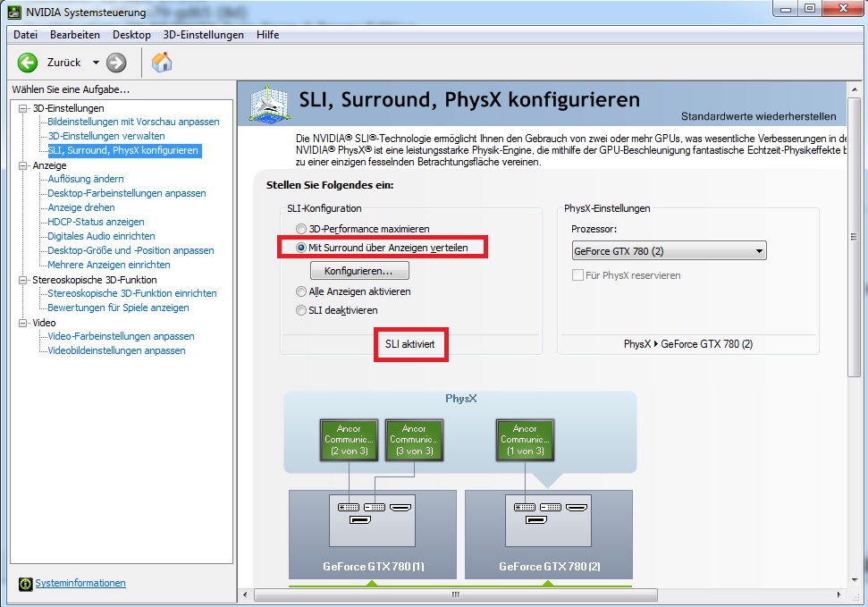Image resolution: width=868 pixels, height=607 pixels.
Task: Open the Zurück history dropdown arrow
Action: [x=96, y=63]
